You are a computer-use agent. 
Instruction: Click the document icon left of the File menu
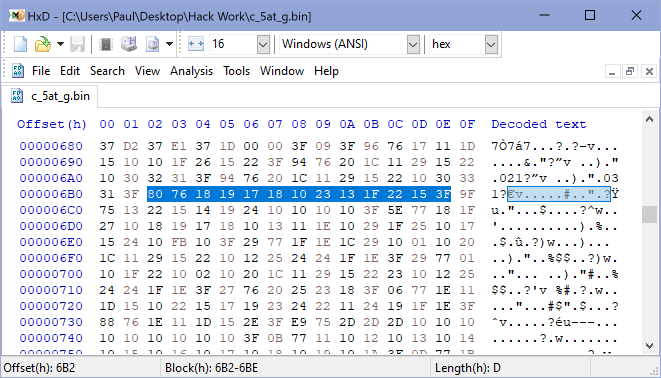(x=18, y=71)
